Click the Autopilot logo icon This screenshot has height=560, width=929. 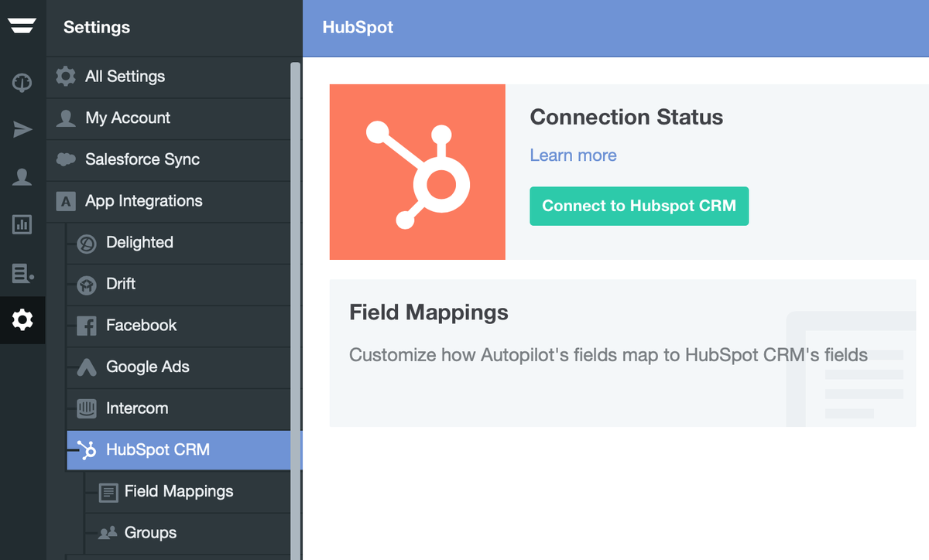(x=22, y=26)
